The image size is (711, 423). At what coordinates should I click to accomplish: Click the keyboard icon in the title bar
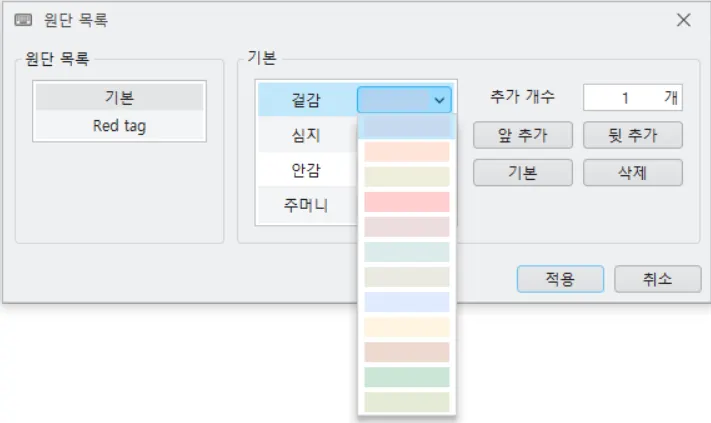click(23, 20)
